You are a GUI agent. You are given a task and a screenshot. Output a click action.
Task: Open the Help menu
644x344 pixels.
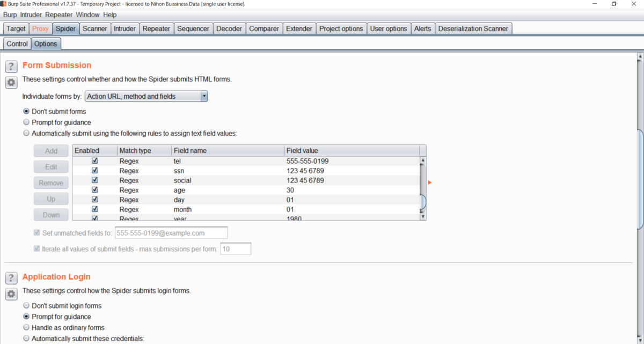pyautogui.click(x=109, y=15)
